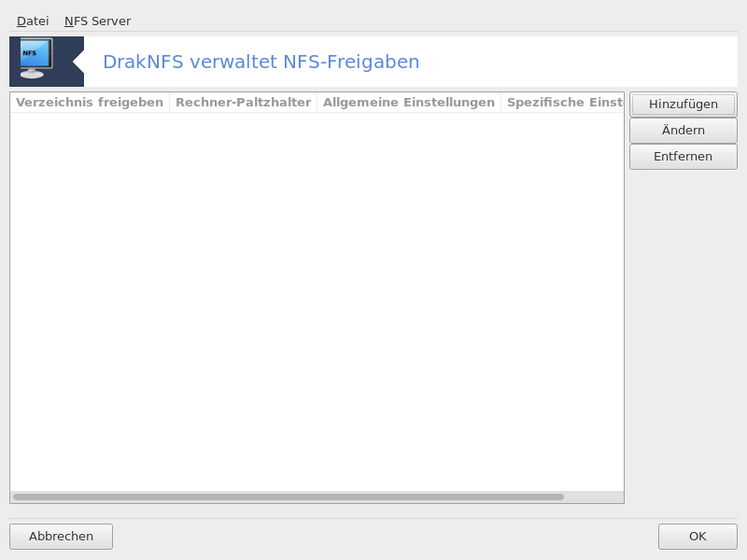Click the DrakNFS verwaltet NFS-Freigaben title
The width and height of the screenshot is (747, 560).
[261, 62]
